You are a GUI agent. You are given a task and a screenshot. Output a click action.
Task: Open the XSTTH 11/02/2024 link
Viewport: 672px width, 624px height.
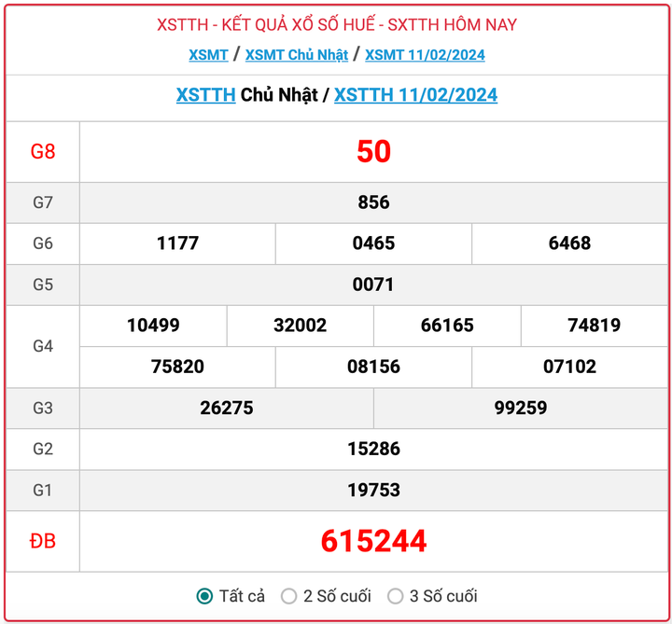click(415, 94)
